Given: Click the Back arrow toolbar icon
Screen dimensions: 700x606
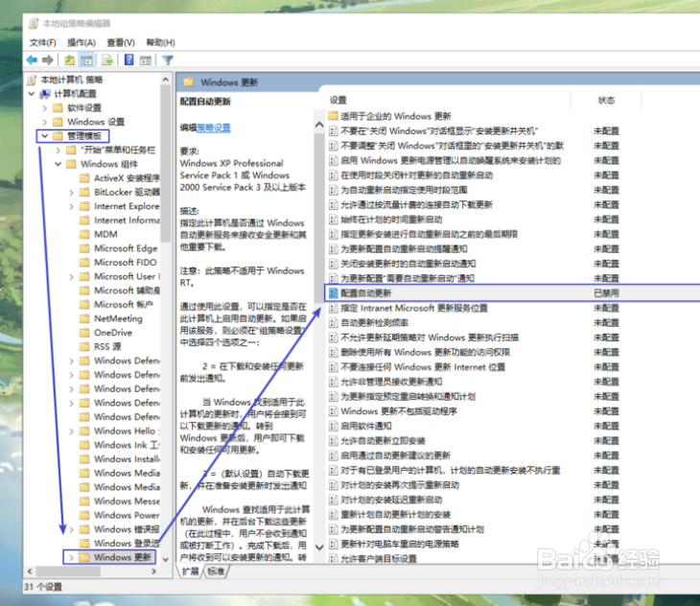Looking at the screenshot, I should 32,59.
